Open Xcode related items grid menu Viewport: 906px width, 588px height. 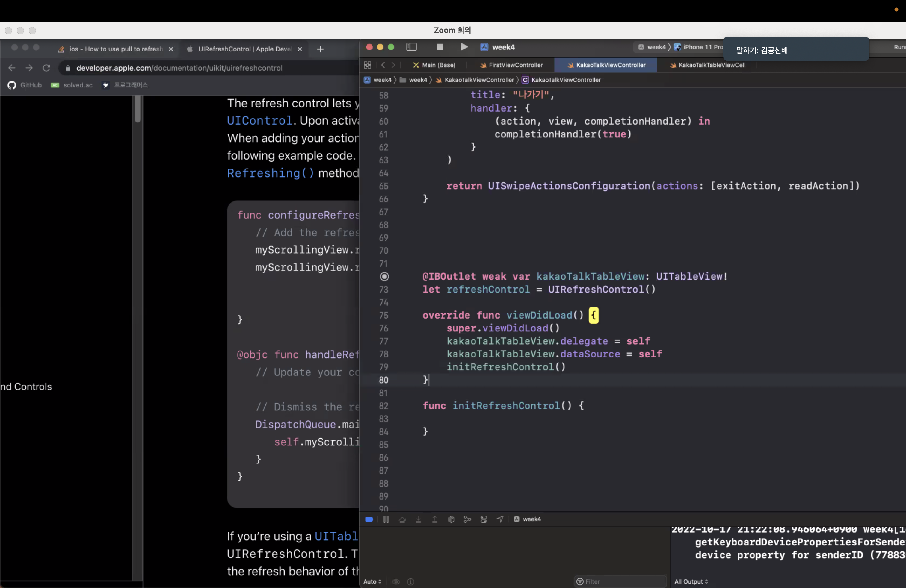(x=367, y=65)
